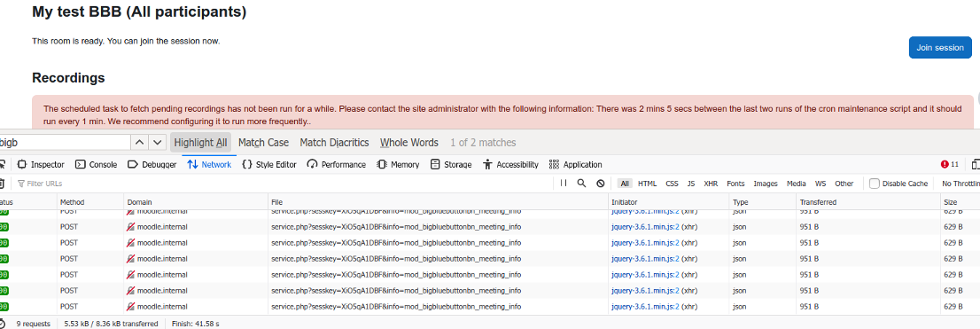
Task: Filter requests by Fonts type
Action: [735, 184]
